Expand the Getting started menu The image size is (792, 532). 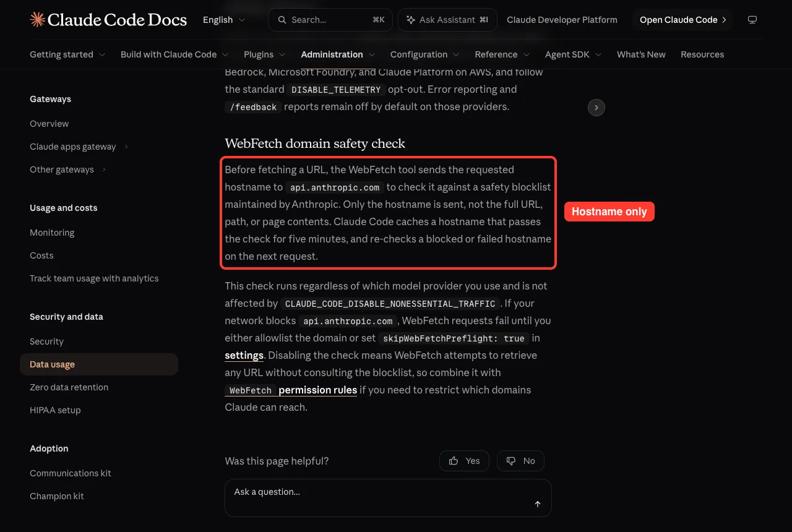[67, 54]
